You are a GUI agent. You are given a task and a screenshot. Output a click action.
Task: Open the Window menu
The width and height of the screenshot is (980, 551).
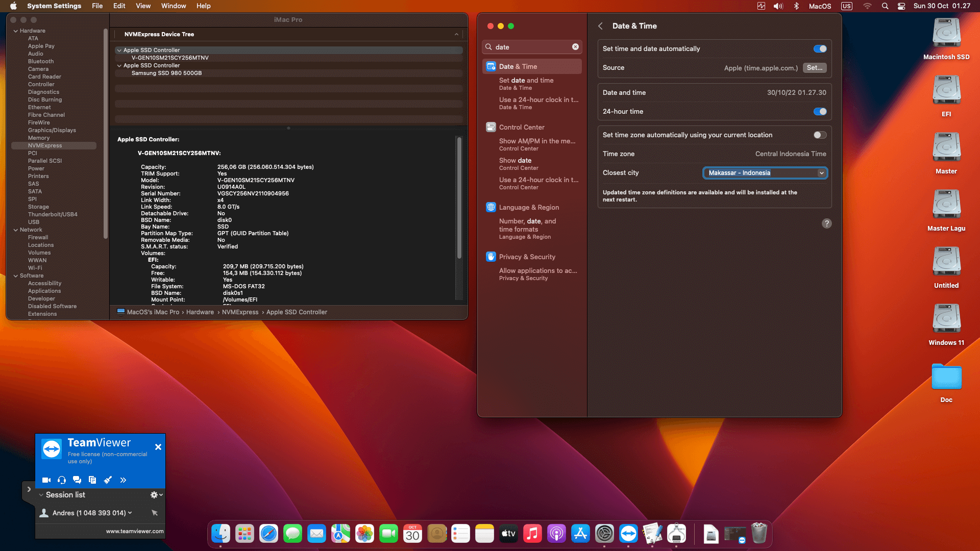point(174,6)
